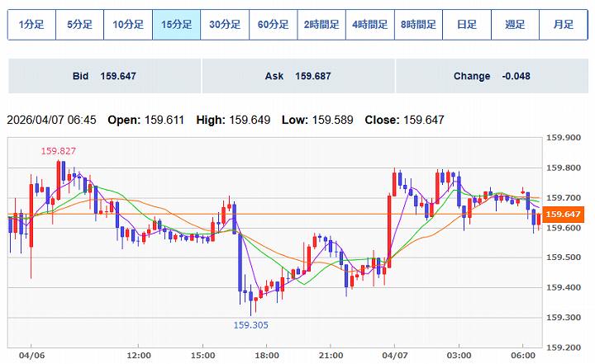
Task: Show the 2時間足 chart
Action: click(x=321, y=25)
